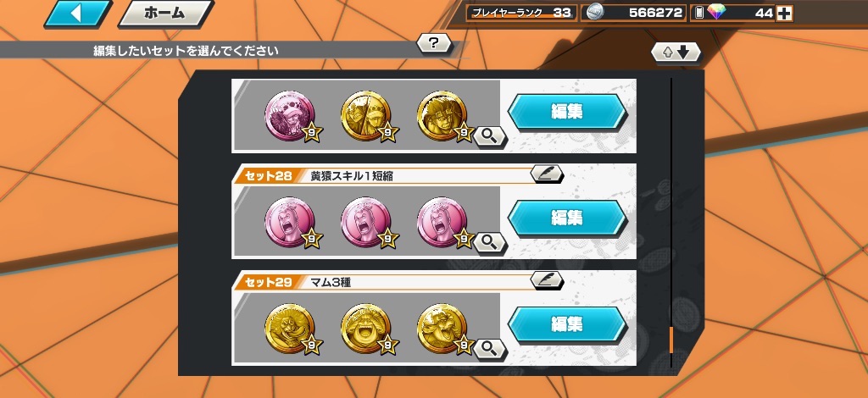The height and width of the screenshot is (398, 868).
Task: Select the third gold medal in セット29
Action: point(442,329)
